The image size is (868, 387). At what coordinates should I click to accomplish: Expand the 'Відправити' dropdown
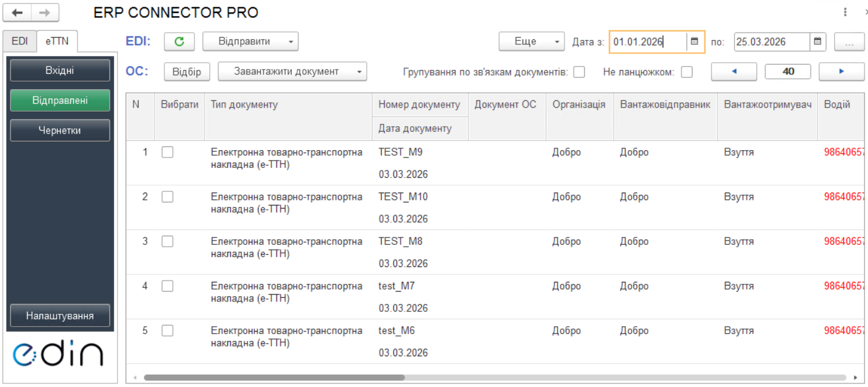251,42
